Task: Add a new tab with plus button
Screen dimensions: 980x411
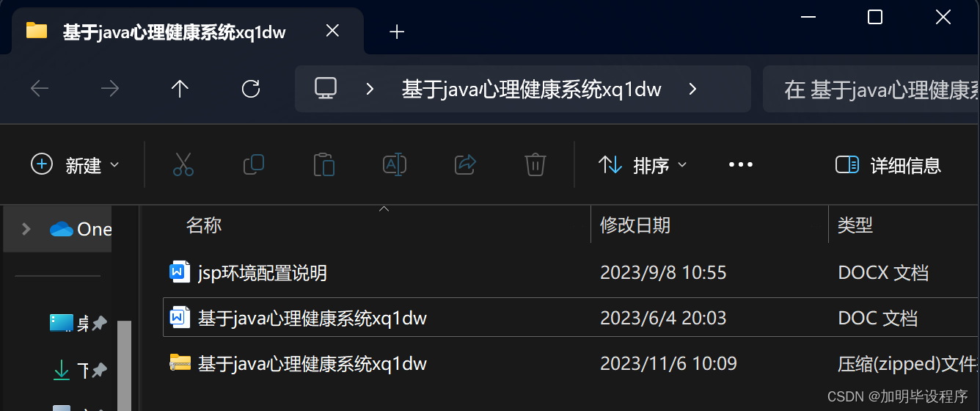Action: pos(397,32)
